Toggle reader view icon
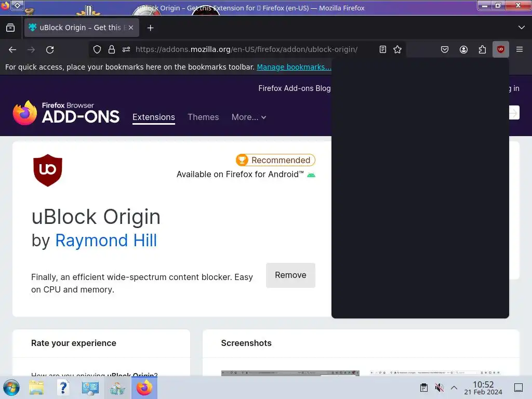 coord(383,49)
